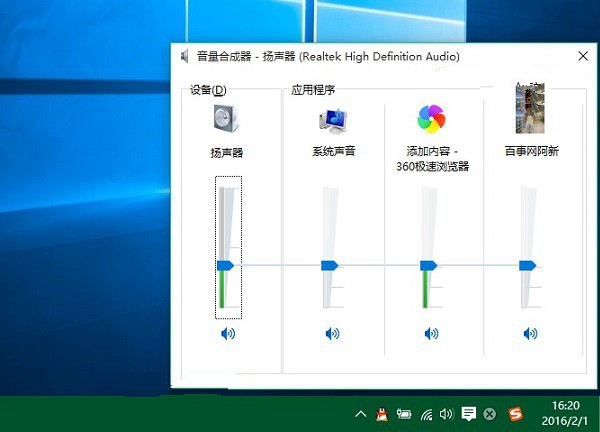Viewport: 600px width, 432px height.
Task: Open the Wi-Fi network tray icon
Action: point(426,413)
